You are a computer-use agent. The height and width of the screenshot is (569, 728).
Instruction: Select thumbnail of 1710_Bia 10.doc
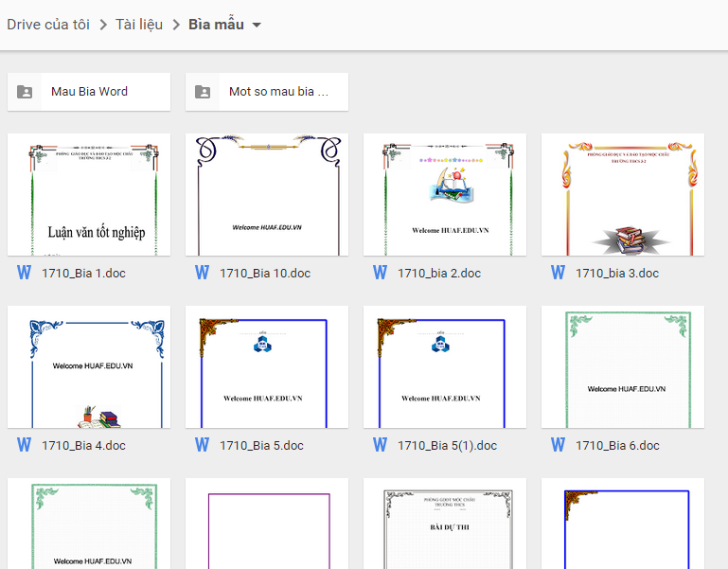pos(267,195)
